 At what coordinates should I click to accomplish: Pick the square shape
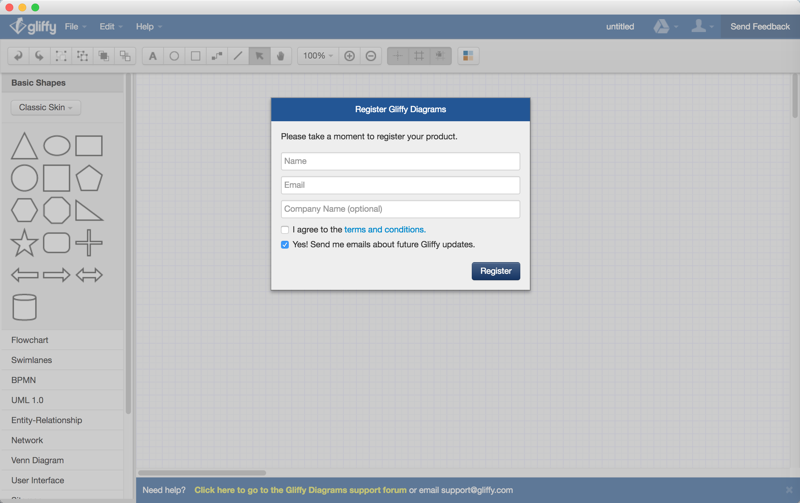[57, 178]
